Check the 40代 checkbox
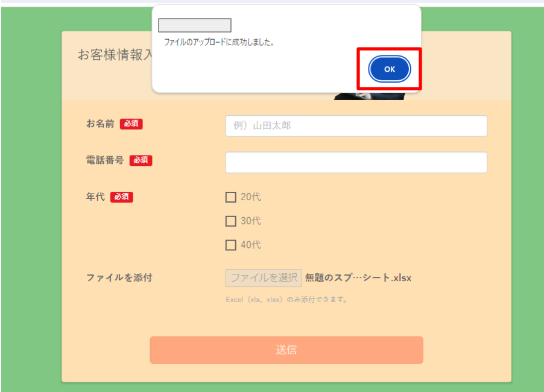 tap(231, 245)
